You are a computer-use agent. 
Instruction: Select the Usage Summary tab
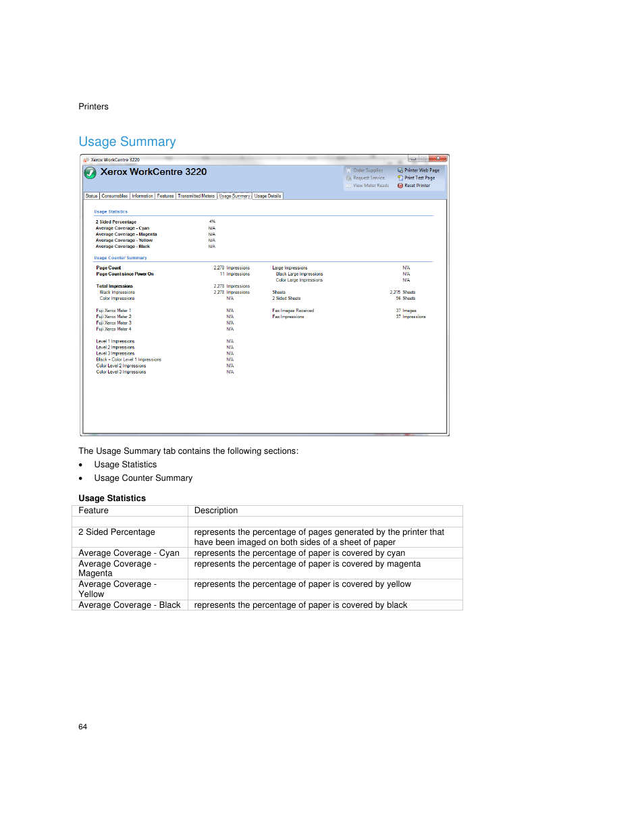click(x=234, y=196)
